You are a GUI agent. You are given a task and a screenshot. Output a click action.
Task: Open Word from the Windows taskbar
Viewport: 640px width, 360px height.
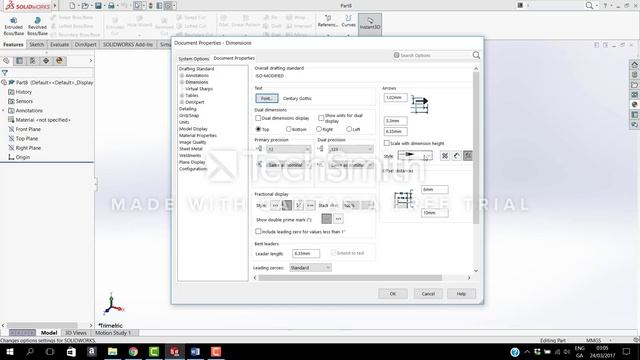tap(195, 351)
